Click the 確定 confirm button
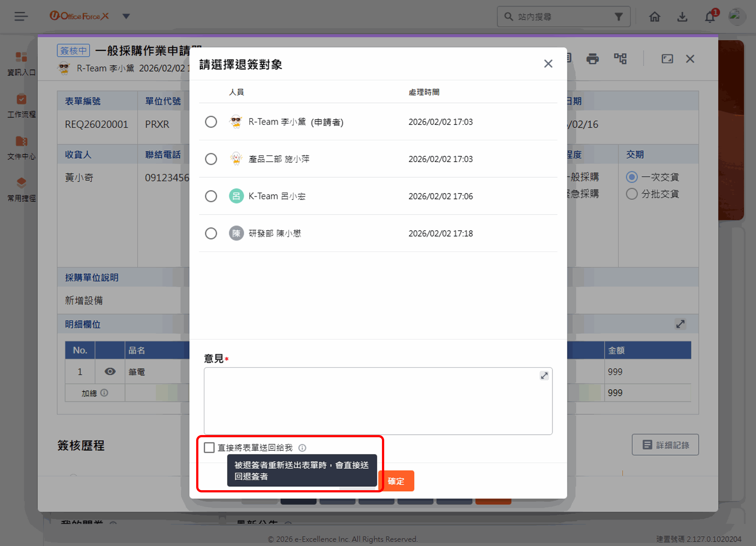This screenshot has width=756, height=546. [396, 481]
